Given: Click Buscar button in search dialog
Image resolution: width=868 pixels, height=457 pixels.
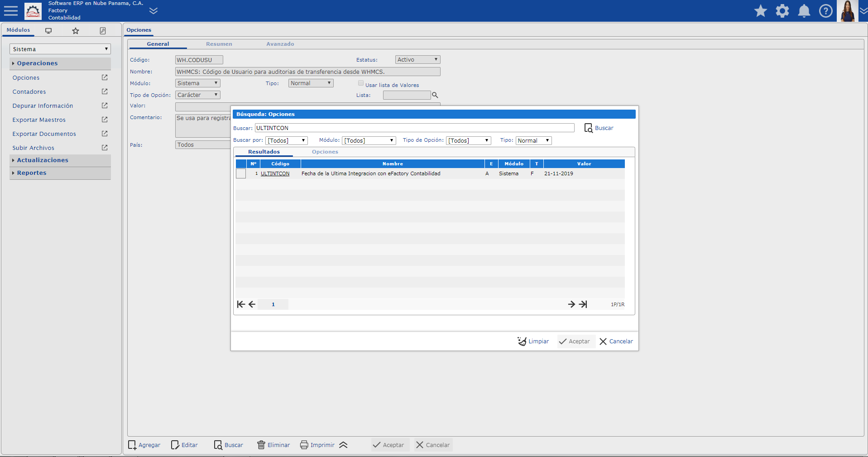Looking at the screenshot, I should (599, 128).
